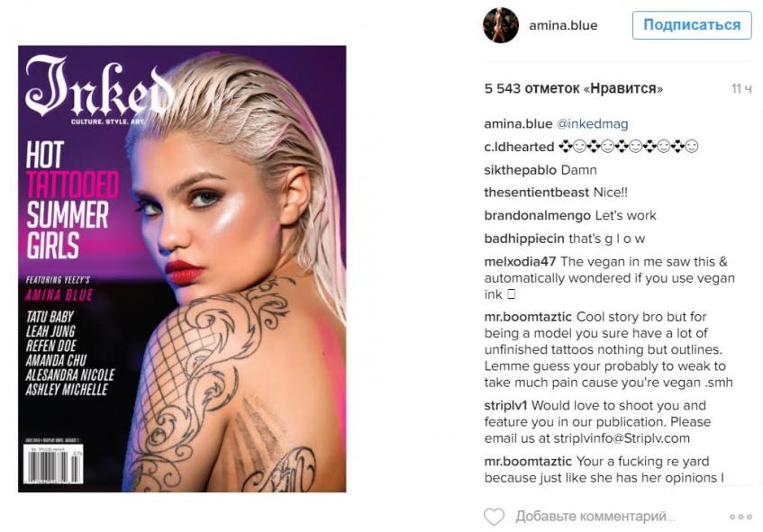The image size is (763, 532).
Task: Click the 11 ч post timestamp
Action: point(741,89)
